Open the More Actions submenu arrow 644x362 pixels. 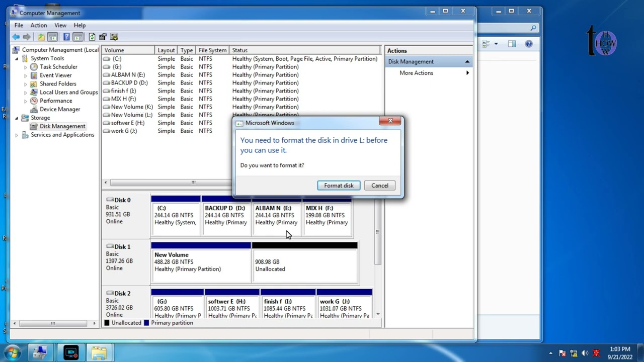click(x=467, y=73)
